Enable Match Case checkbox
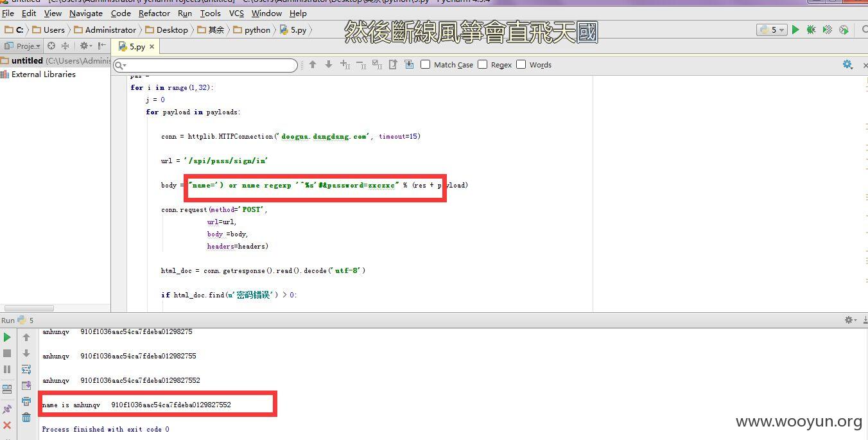 (x=425, y=64)
